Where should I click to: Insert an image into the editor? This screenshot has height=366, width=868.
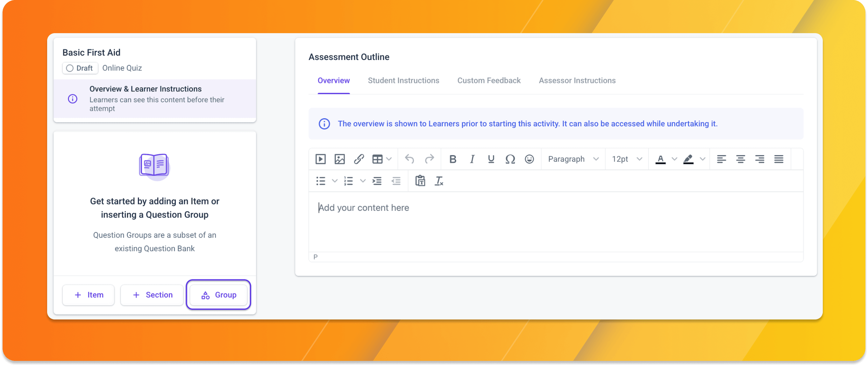(340, 159)
